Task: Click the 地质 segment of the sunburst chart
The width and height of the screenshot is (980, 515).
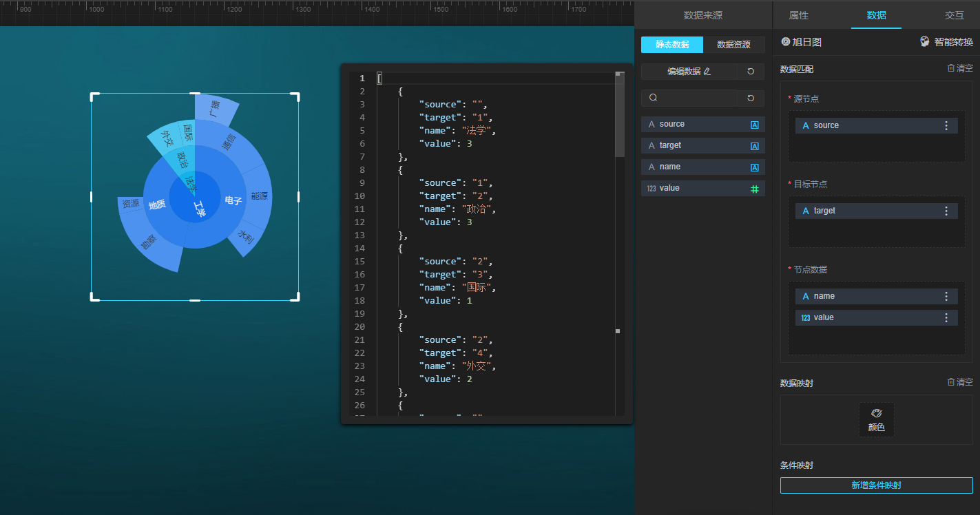Action: pos(157,204)
